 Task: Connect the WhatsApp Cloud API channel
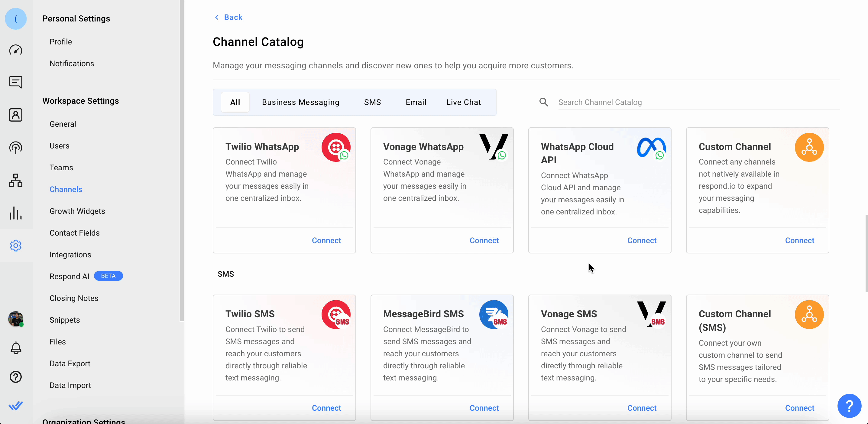(x=642, y=240)
